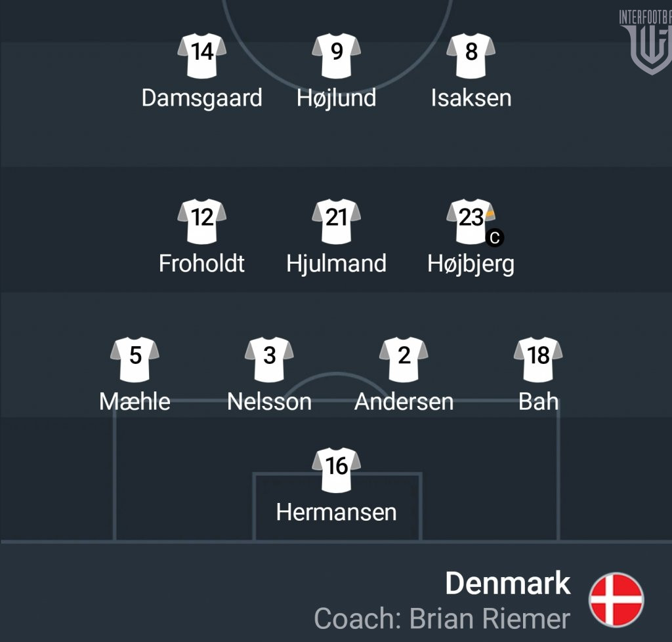Click the Denmark flag icon
672x642 pixels.
(616, 600)
